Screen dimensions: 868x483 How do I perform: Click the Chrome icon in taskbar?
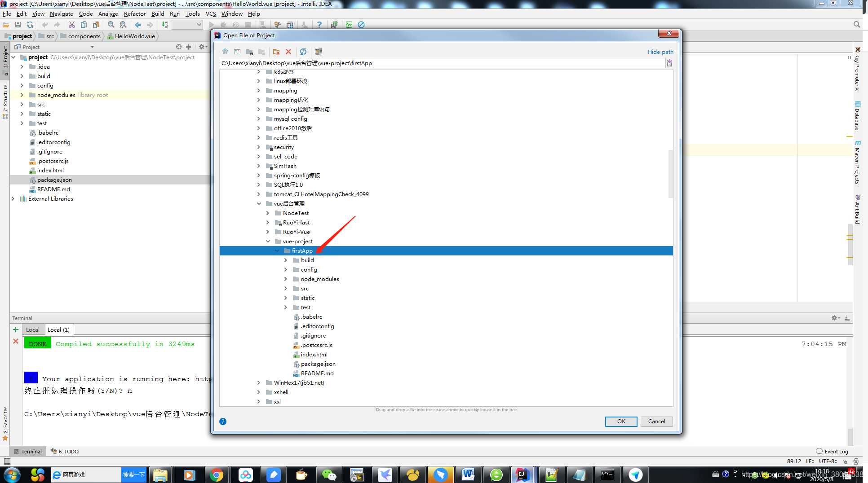point(217,475)
